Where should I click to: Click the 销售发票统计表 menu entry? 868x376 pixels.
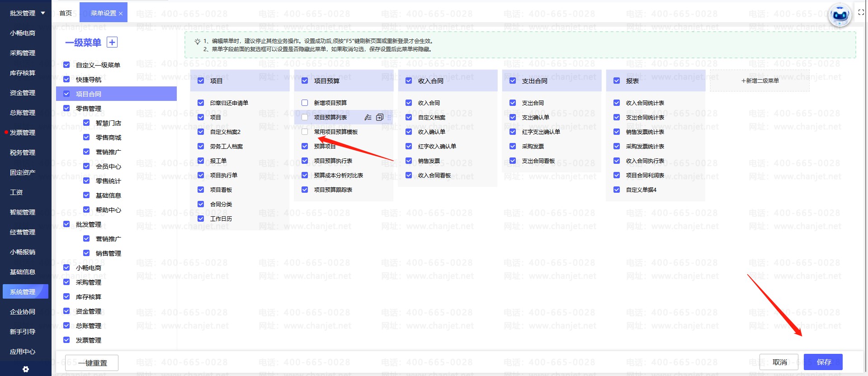(645, 132)
